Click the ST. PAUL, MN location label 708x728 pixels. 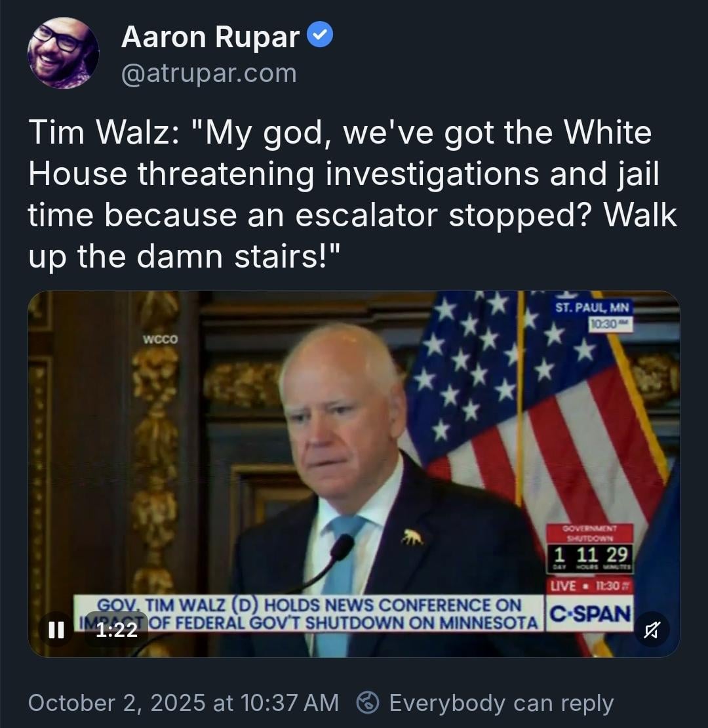(592, 308)
